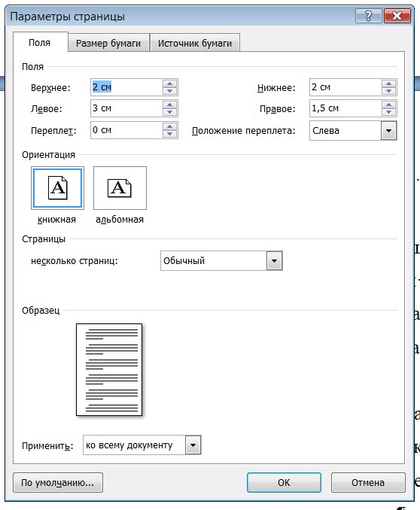Screen dimensions: 420x510
Task: Increase the Нижнее margin value
Action: [388, 83]
